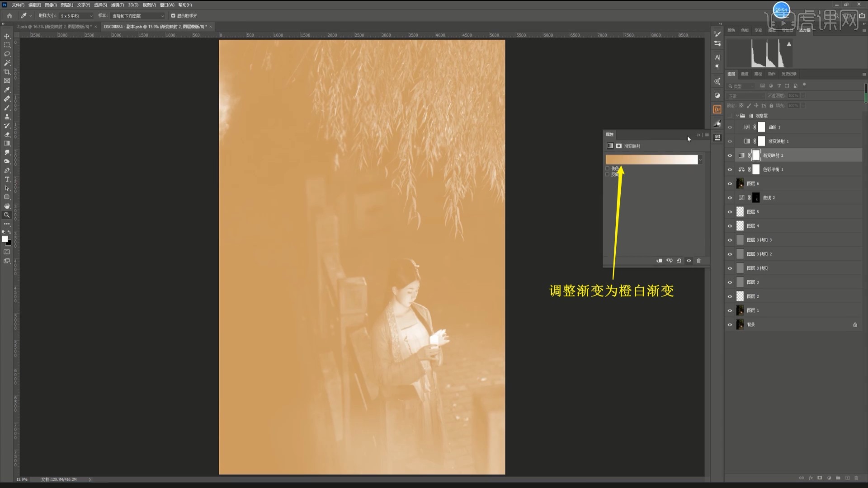Select the Type tool
This screenshot has width=868, height=488.
pos(7,179)
